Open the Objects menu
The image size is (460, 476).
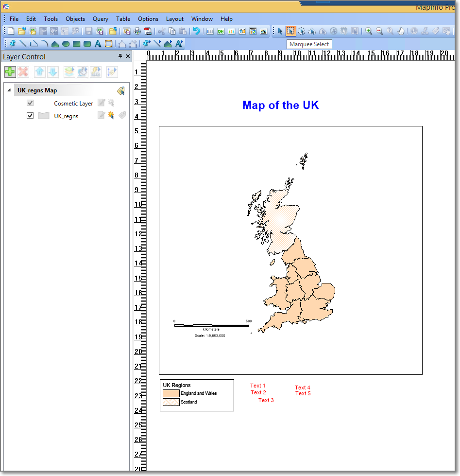tap(75, 19)
